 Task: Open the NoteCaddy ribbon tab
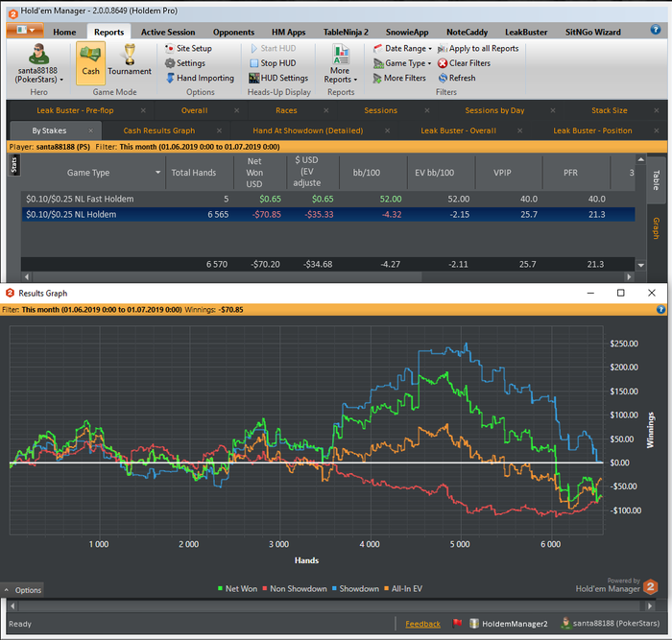468,32
